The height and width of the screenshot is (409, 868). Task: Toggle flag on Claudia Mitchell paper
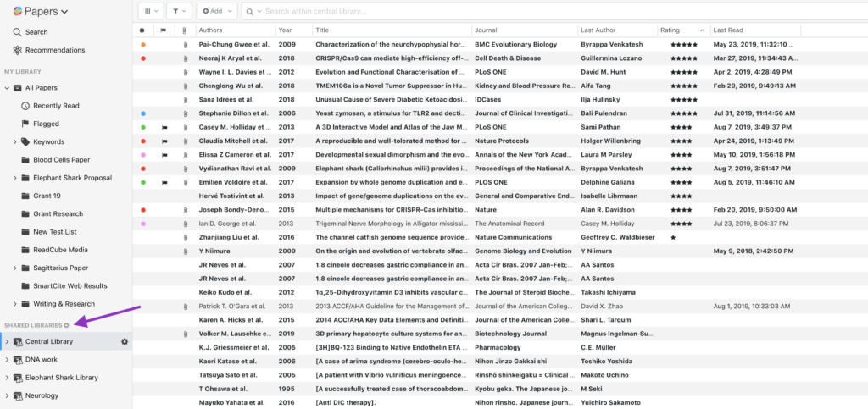tap(165, 141)
